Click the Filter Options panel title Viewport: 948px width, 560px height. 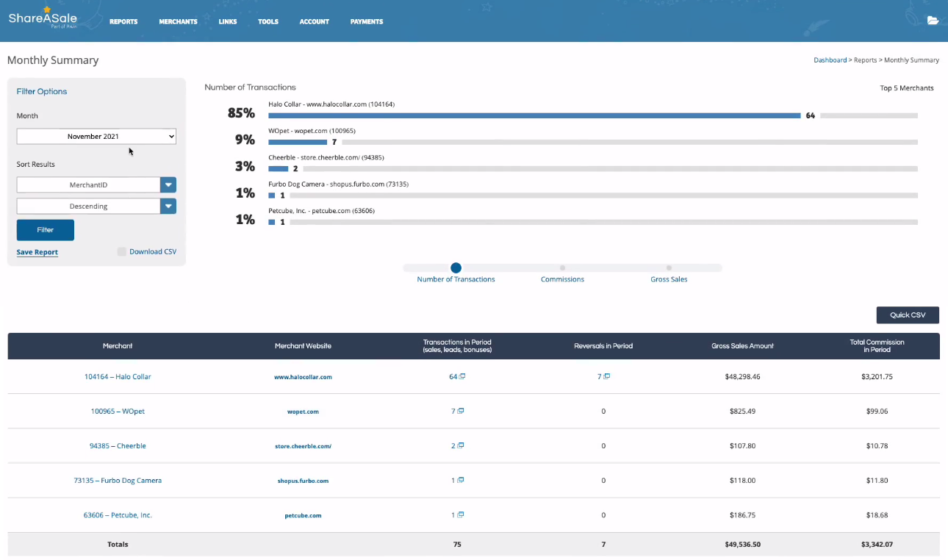[42, 92]
